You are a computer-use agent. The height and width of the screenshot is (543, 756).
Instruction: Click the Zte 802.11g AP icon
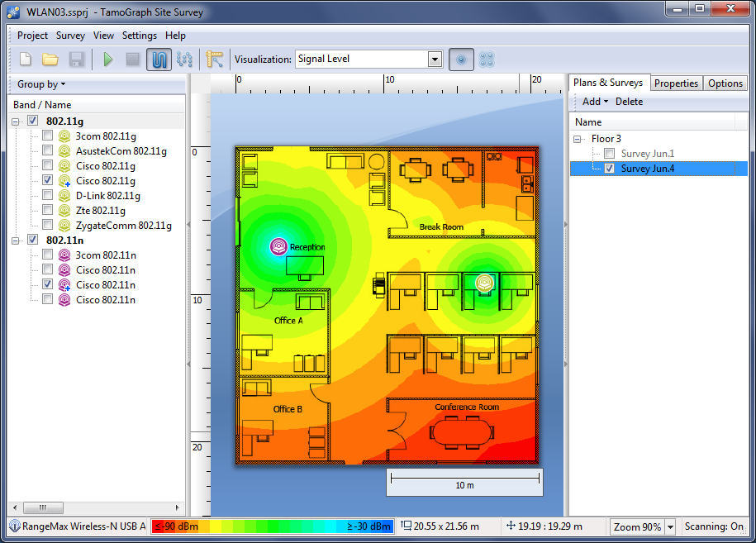click(x=64, y=211)
